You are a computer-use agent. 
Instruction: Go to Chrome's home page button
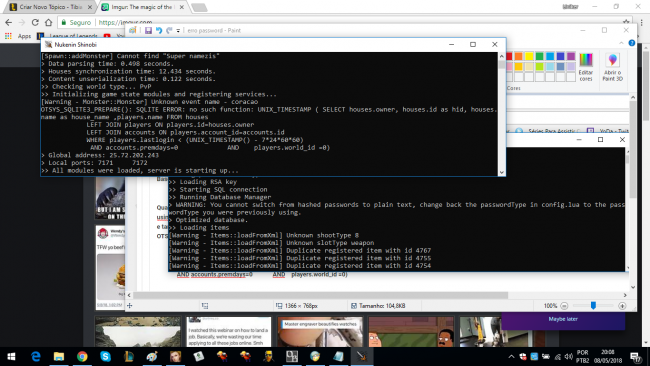49,22
